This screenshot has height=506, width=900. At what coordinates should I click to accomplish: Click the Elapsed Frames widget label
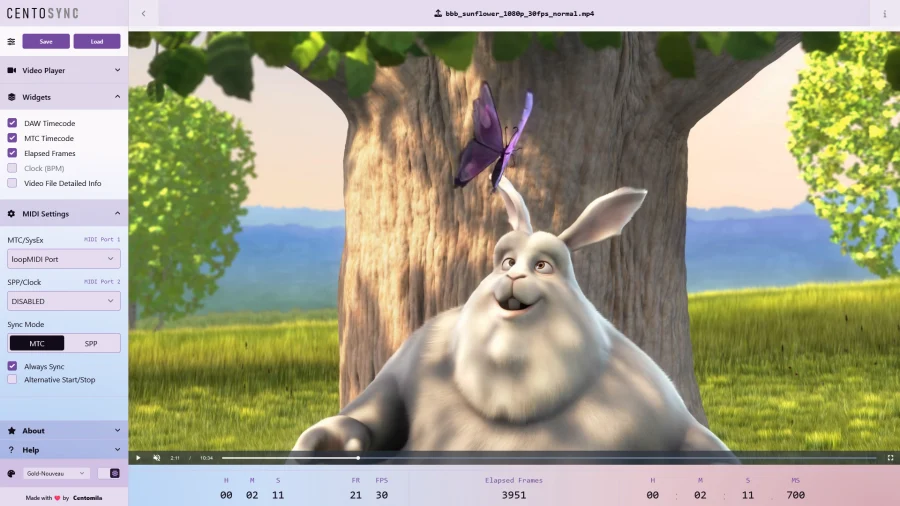click(x=514, y=480)
